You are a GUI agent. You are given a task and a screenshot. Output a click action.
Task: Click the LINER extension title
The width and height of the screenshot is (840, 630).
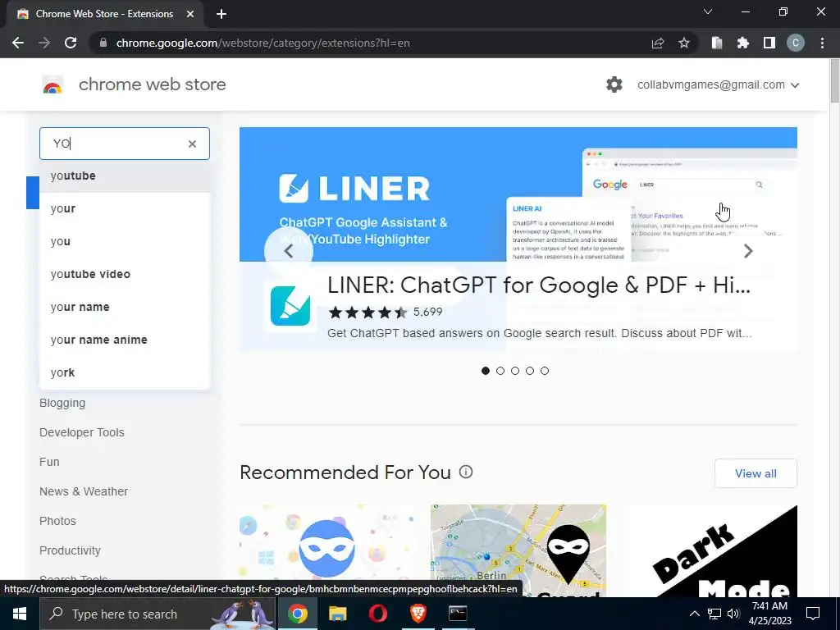pyautogui.click(x=538, y=285)
